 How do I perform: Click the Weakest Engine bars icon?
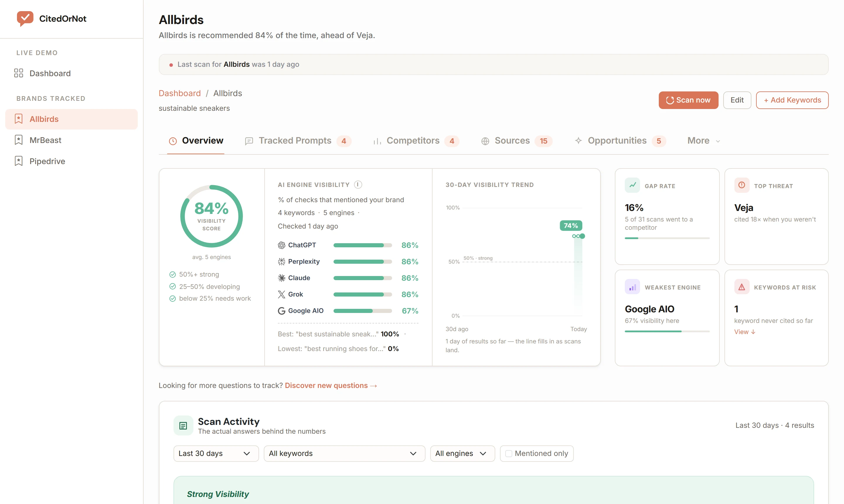632,287
